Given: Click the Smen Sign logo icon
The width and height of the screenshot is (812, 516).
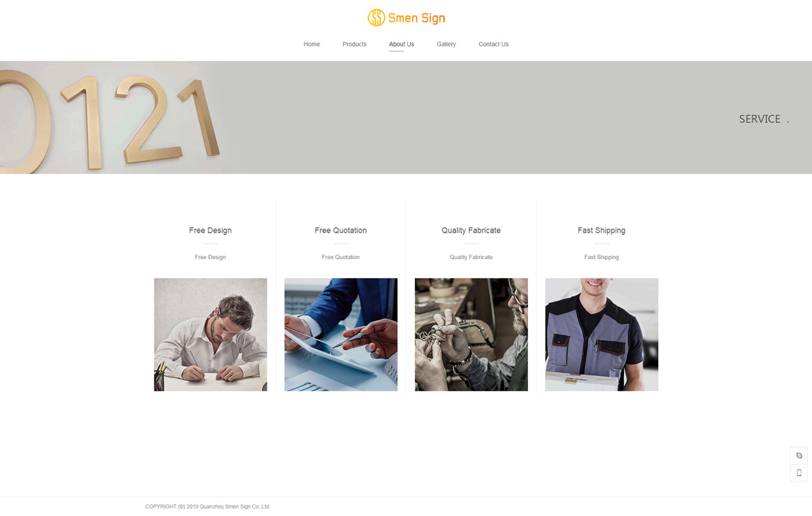Looking at the screenshot, I should (376, 18).
